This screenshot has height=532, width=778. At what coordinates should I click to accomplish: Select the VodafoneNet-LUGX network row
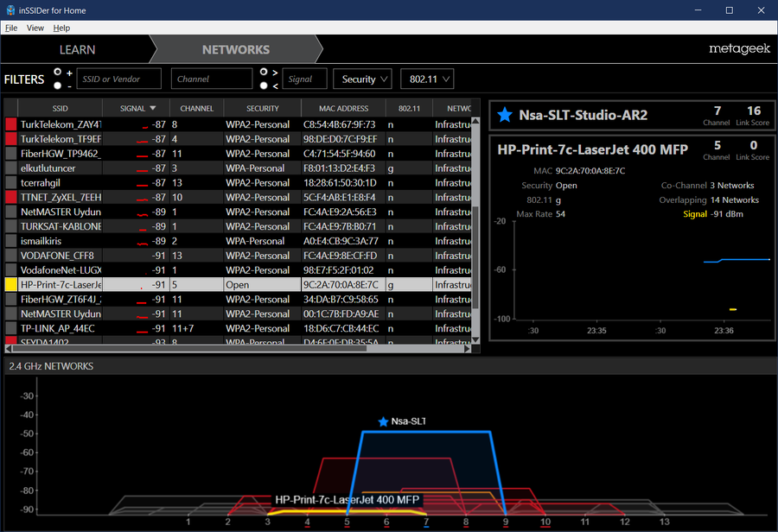(x=238, y=270)
